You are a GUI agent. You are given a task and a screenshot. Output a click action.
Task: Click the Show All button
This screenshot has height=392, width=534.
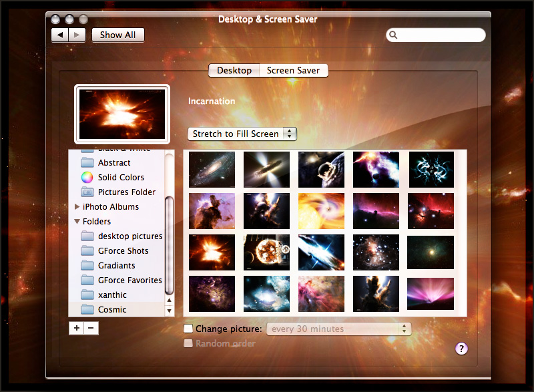pyautogui.click(x=118, y=35)
